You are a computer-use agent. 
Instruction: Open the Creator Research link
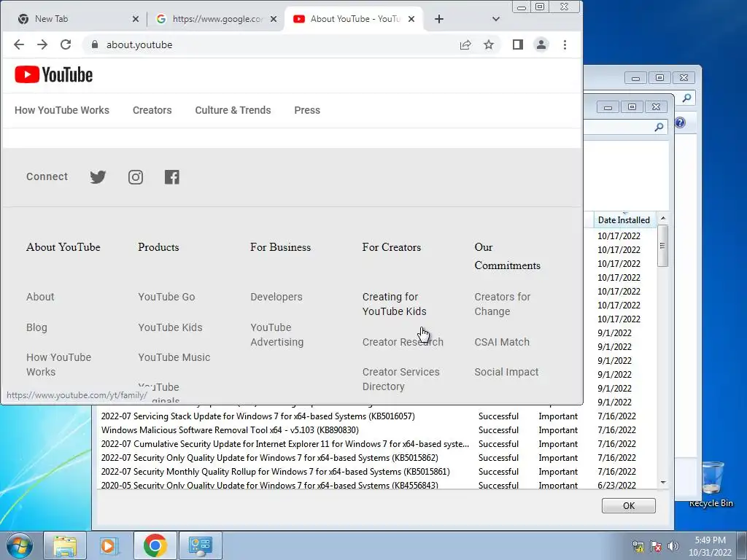pos(403,342)
